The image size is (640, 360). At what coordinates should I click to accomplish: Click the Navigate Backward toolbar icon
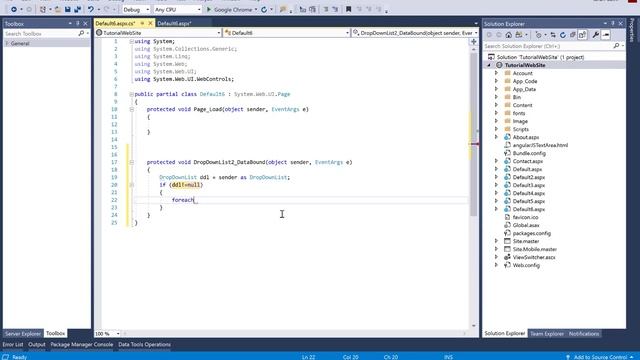click(x=13, y=9)
